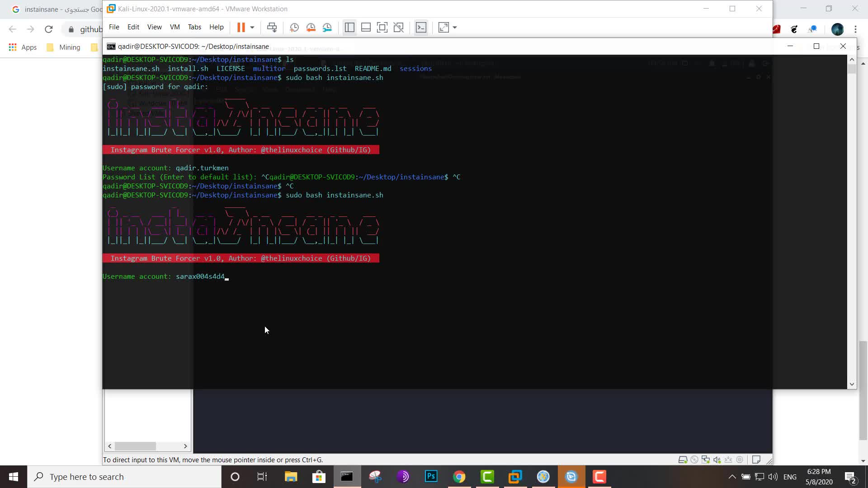868x488 pixels.
Task: Toggle the console view button
Action: (421, 28)
